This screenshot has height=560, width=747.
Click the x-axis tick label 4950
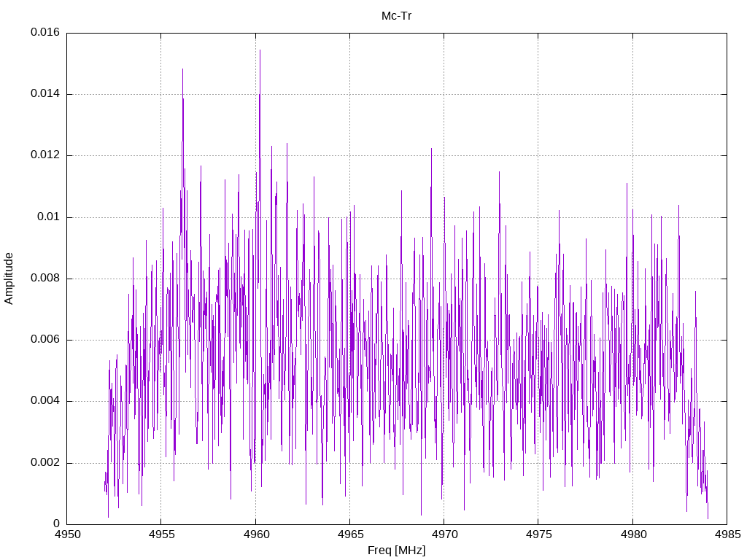click(x=67, y=534)
